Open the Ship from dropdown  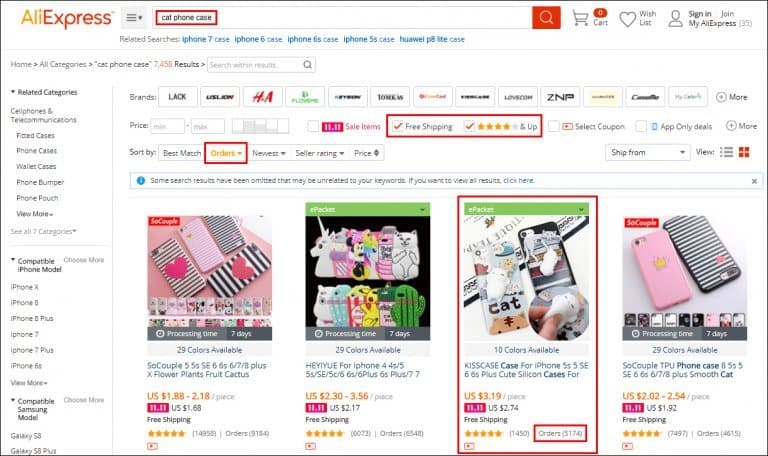648,152
